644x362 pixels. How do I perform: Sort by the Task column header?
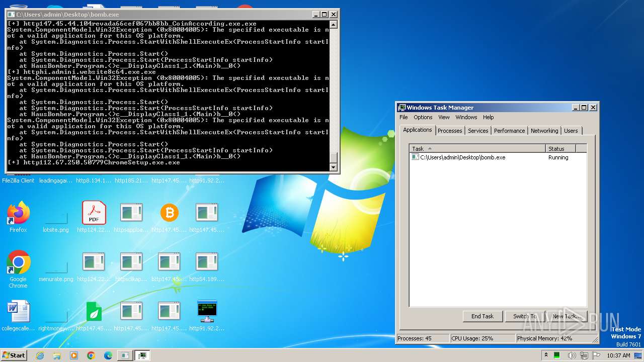[477, 148]
